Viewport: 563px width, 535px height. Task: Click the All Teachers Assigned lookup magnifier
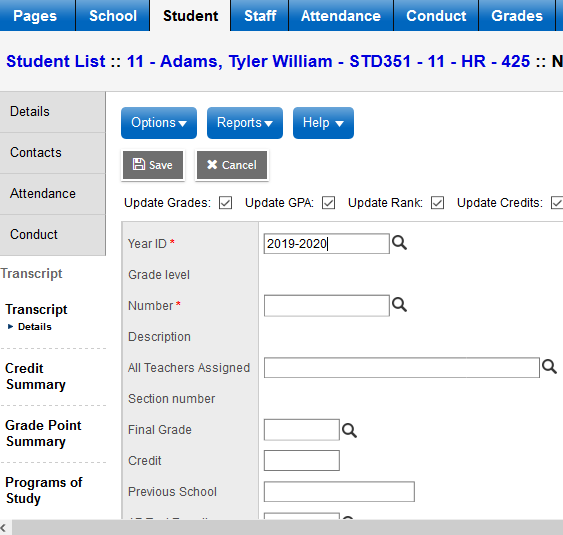pos(549,367)
